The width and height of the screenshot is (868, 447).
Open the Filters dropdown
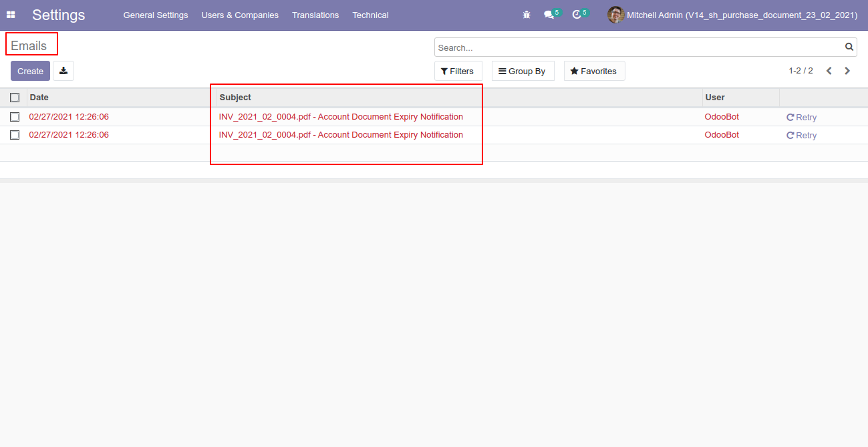point(458,71)
